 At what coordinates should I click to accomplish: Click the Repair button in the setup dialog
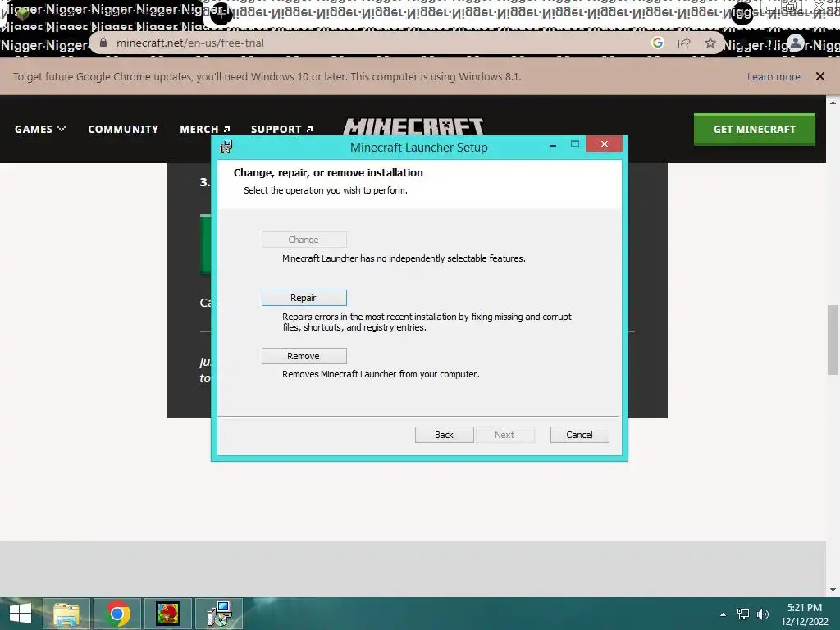[x=304, y=298]
